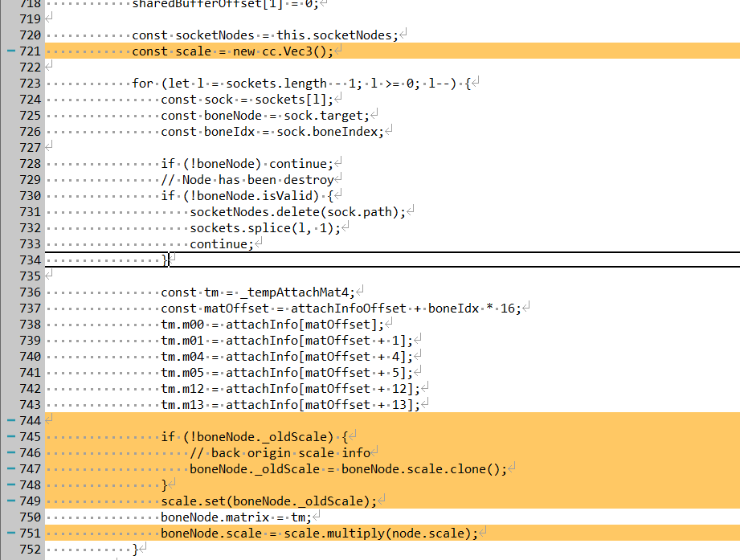
Task: Click 'if (!boneNode) continue;' line
Action: (247, 164)
